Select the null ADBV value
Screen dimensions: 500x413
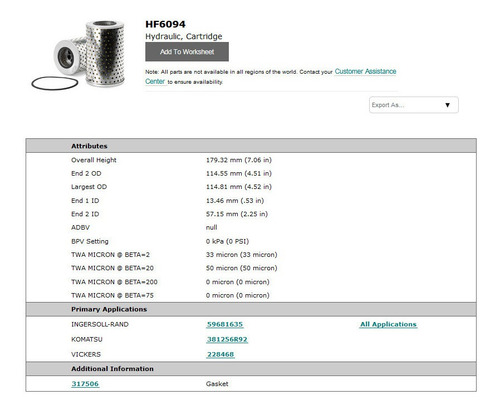tap(211, 227)
